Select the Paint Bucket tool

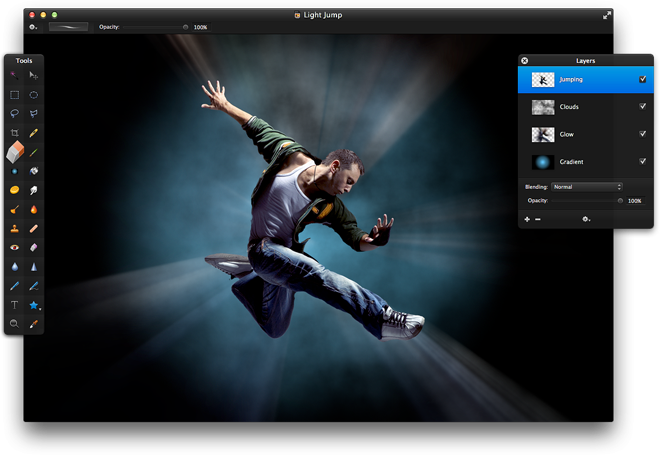click(34, 171)
